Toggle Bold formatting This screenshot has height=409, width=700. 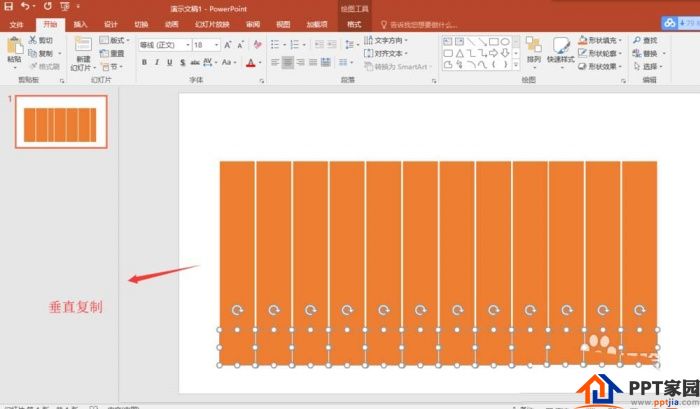coord(144,62)
